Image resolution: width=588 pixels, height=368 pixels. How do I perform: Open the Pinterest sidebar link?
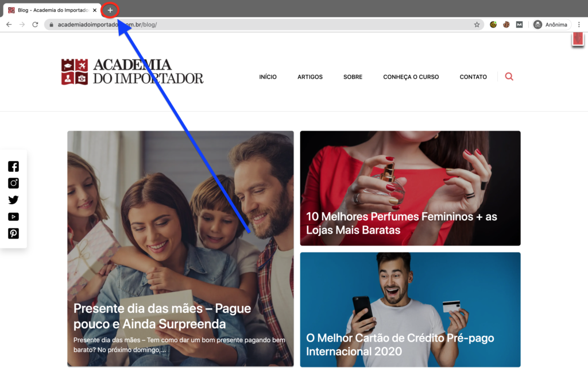(x=14, y=233)
